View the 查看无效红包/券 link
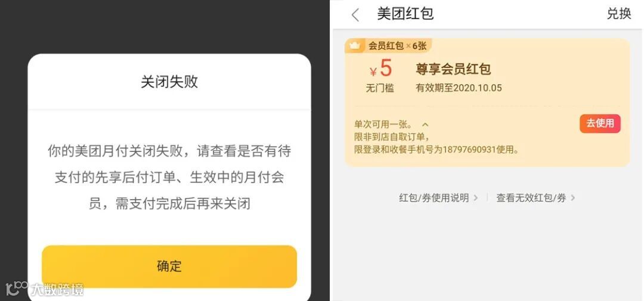This screenshot has height=301, width=644. (x=531, y=198)
